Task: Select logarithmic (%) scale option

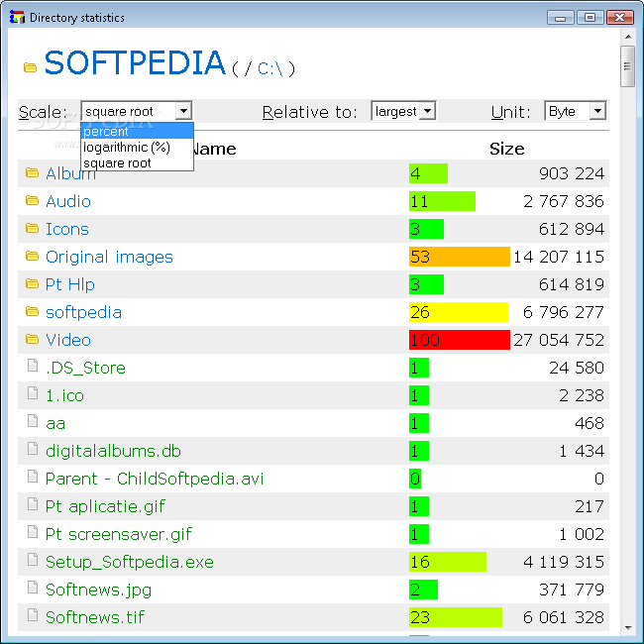Action: [137, 147]
